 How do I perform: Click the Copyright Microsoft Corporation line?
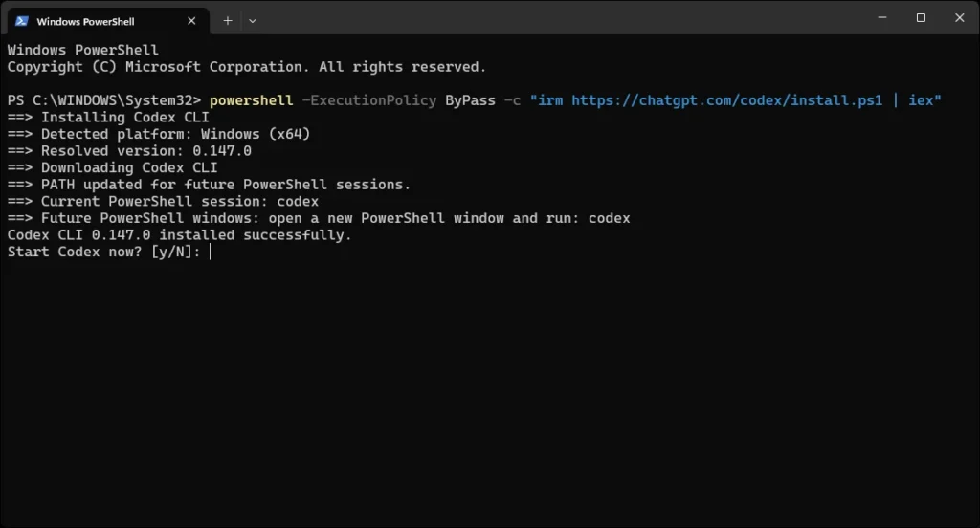[x=246, y=67]
